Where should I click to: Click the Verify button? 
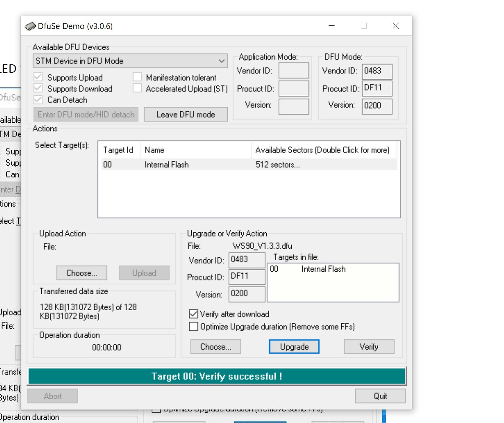(x=369, y=347)
